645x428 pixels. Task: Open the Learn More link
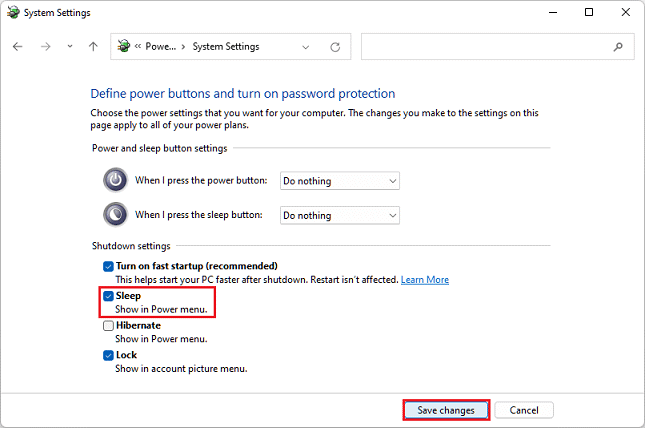click(424, 280)
